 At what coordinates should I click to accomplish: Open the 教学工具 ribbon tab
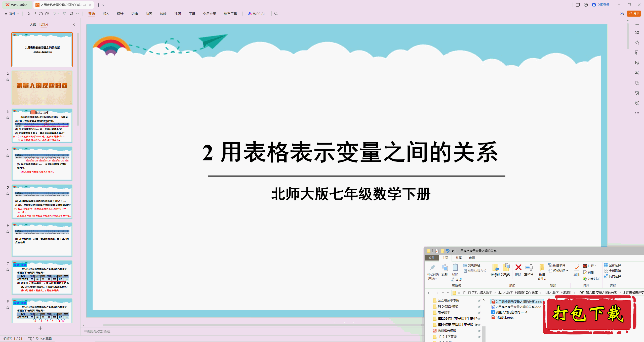230,14
